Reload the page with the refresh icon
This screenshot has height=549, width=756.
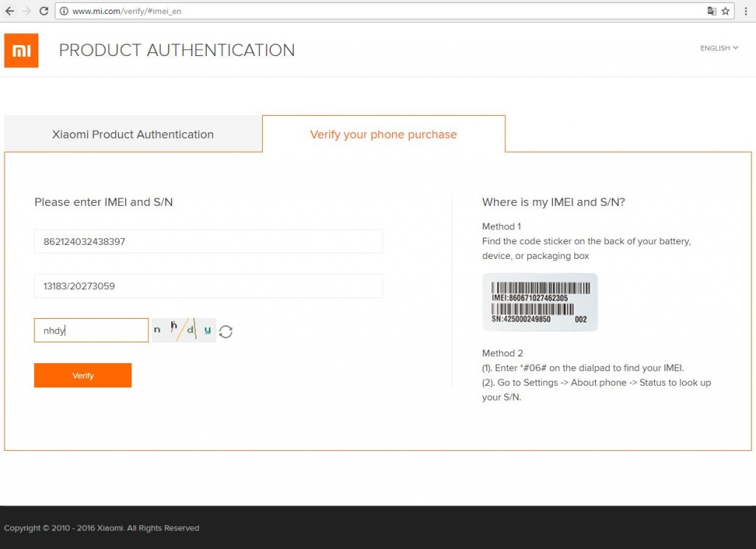(44, 10)
